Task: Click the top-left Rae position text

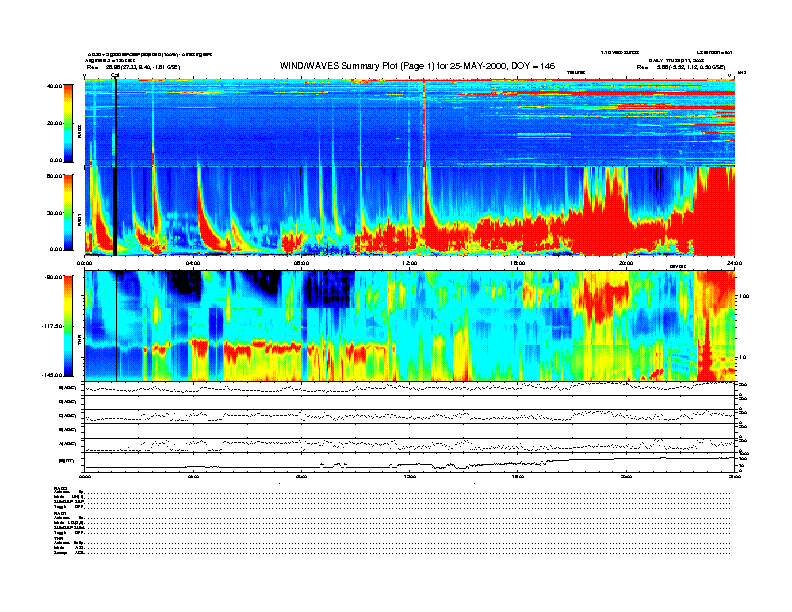Action: [x=133, y=67]
